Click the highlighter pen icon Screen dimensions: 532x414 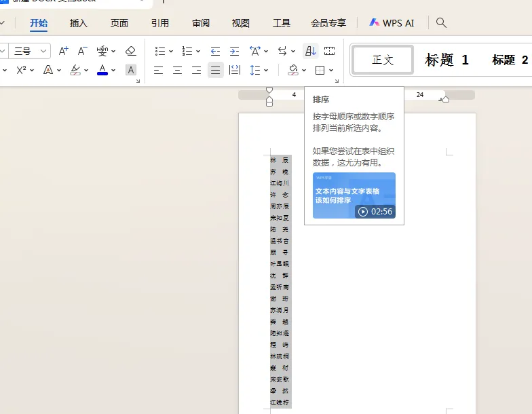(75, 71)
